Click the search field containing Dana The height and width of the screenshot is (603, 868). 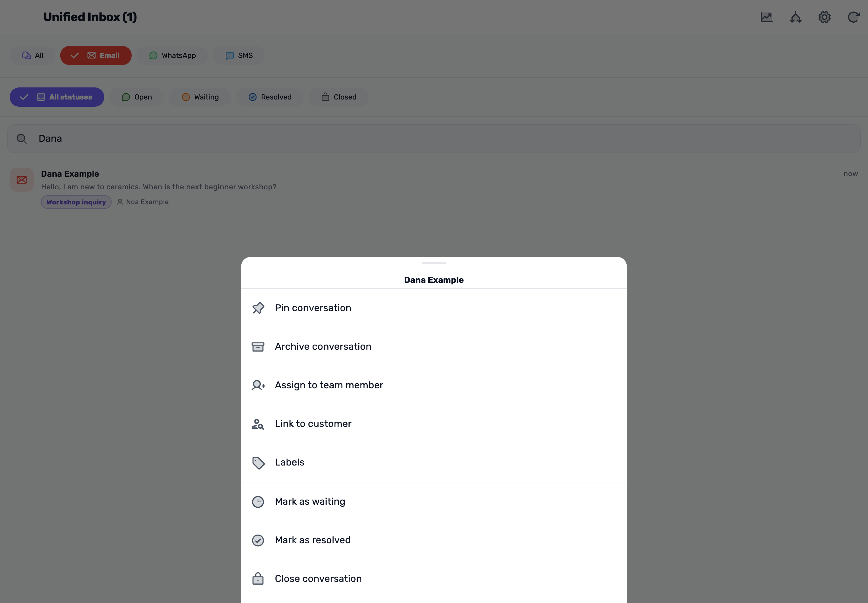coord(434,139)
